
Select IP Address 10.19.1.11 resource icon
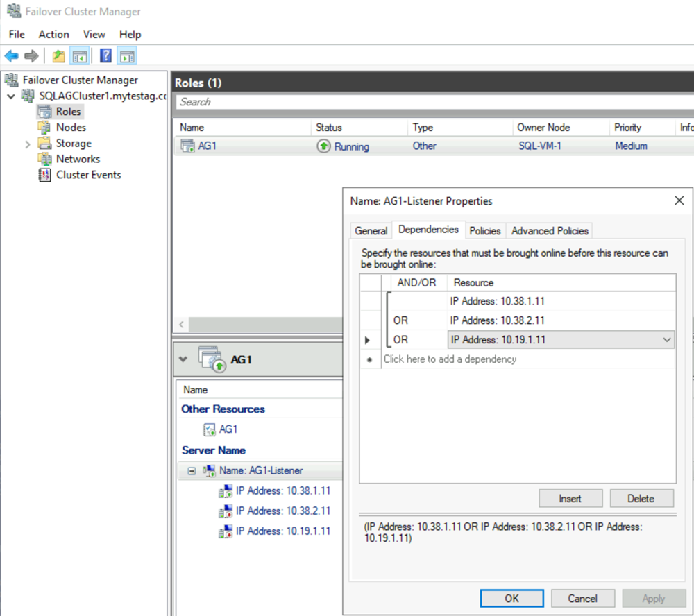click(226, 531)
